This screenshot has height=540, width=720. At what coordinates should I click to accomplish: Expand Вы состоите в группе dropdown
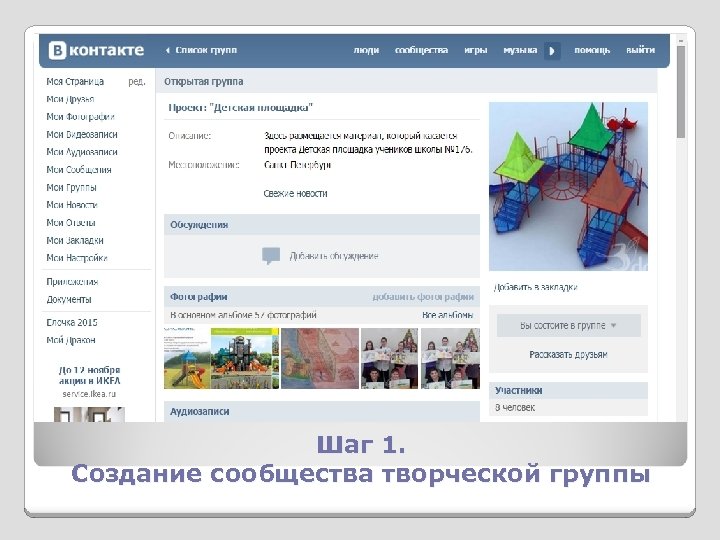click(x=568, y=326)
